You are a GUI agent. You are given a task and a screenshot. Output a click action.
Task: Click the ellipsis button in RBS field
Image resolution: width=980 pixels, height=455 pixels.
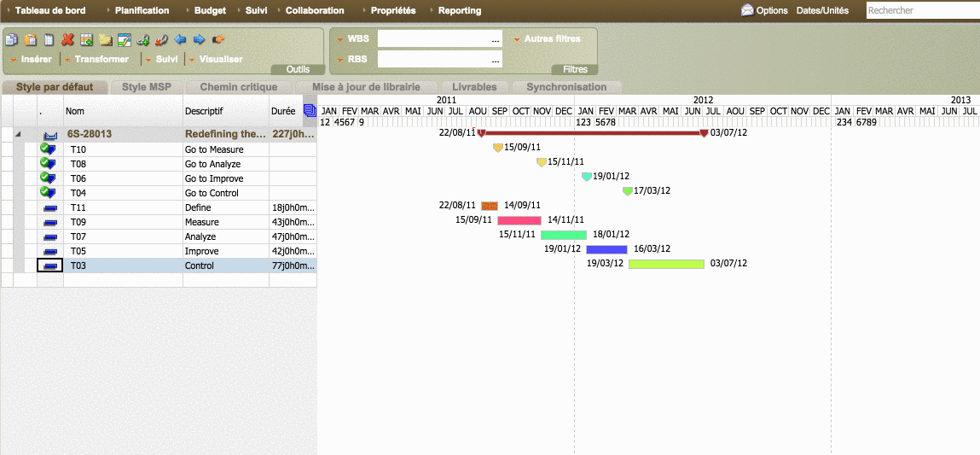click(x=496, y=60)
